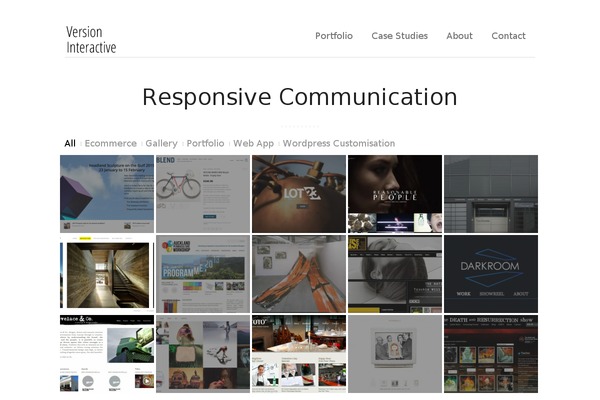
Task: Open the orange sculpture gallery thumbnail
Action: click(x=299, y=274)
